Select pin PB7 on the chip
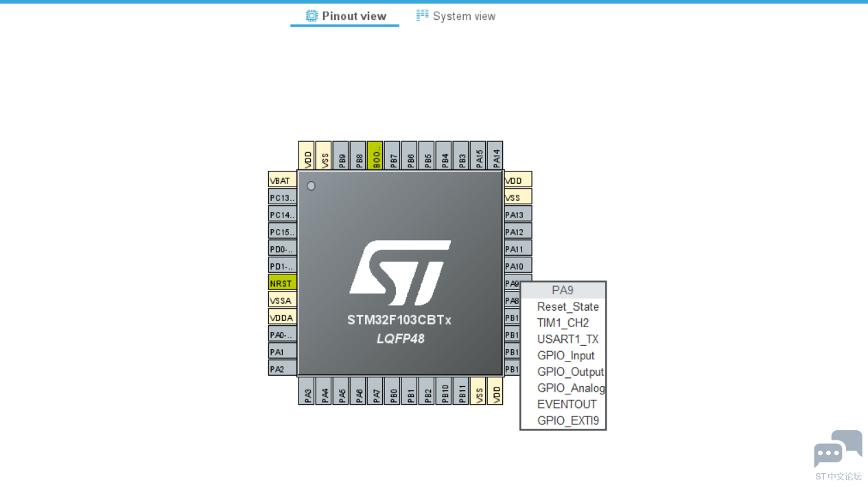868x487 pixels. point(392,156)
